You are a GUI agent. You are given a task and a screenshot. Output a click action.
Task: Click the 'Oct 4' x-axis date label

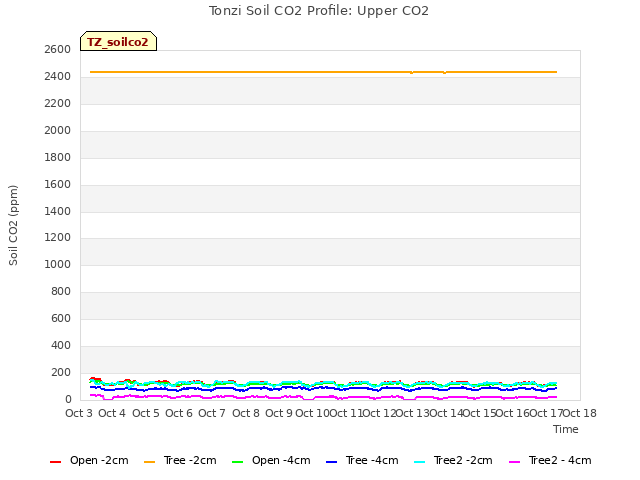coord(112,413)
